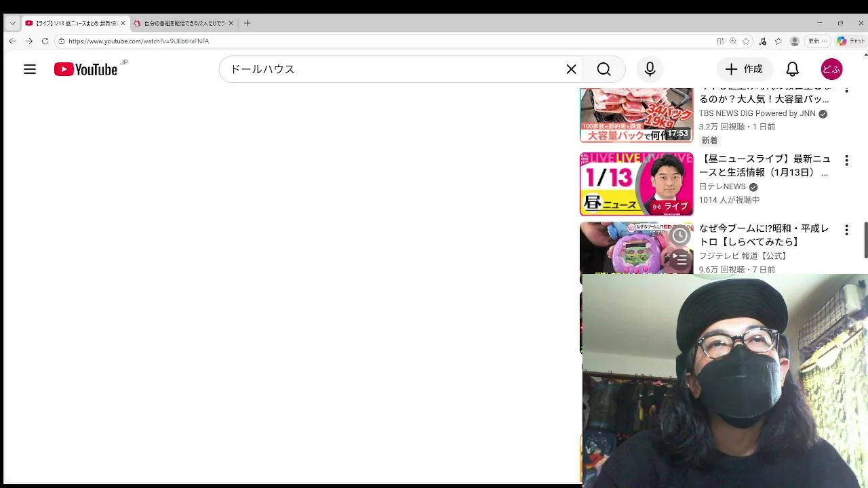The height and width of the screenshot is (488, 868).
Task: Go back with the browser back arrow
Action: click(12, 41)
